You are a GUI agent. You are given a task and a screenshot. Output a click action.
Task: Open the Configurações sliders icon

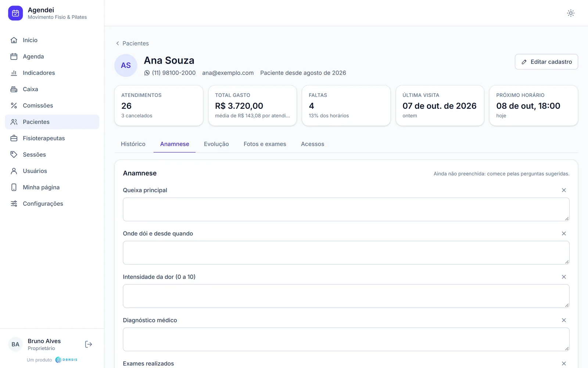point(14,204)
